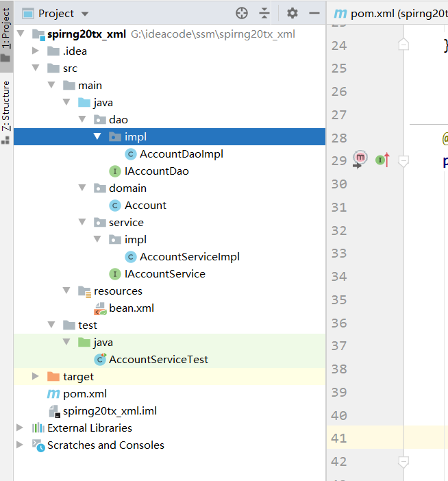Select AccountDaoImpl in the project tree
The height and width of the screenshot is (481, 448).
tap(182, 154)
